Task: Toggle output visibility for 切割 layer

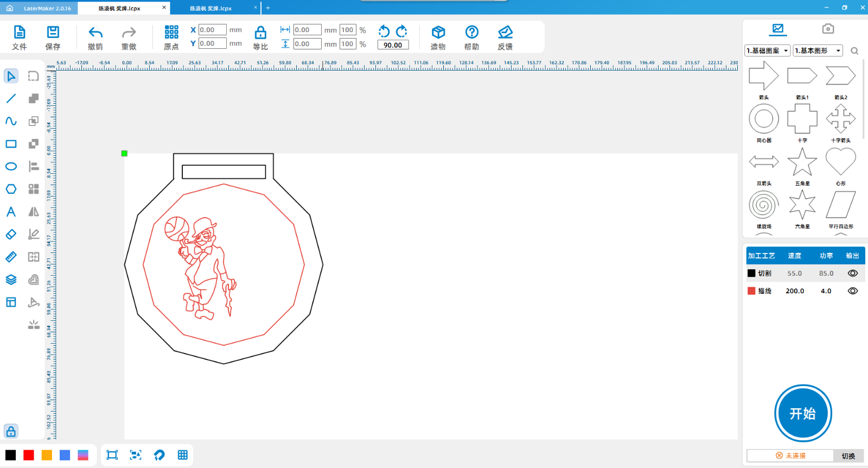Action: (x=852, y=274)
